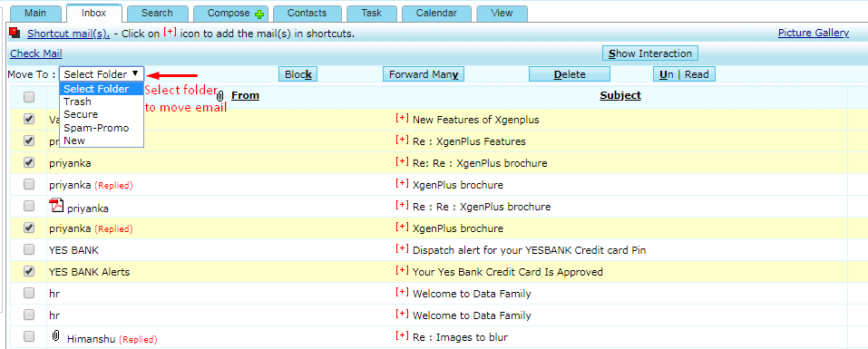The height and width of the screenshot is (349, 868).
Task: Open the View tab
Action: (502, 14)
